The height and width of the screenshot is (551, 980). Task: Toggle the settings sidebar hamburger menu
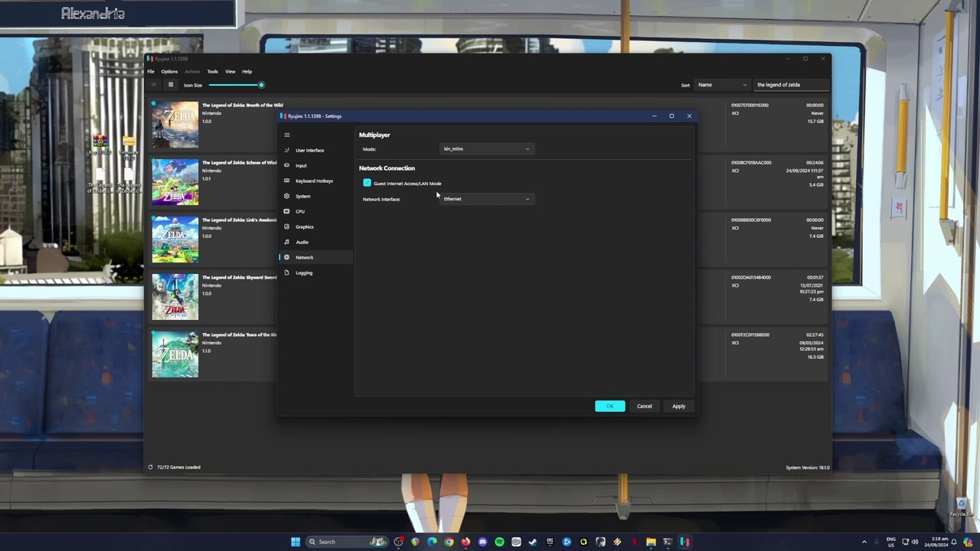pyautogui.click(x=287, y=135)
